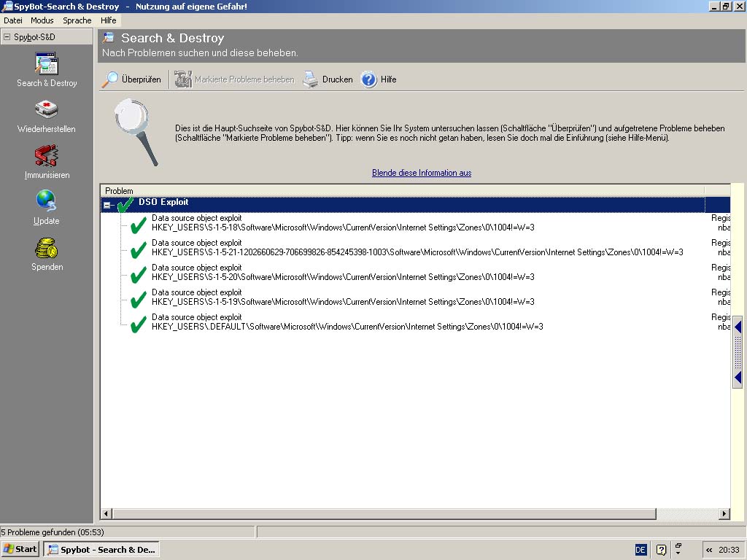Select the HKEY_USERS\S-1-5-20 registry path row
This screenshot has width=747, height=560.
(x=343, y=277)
